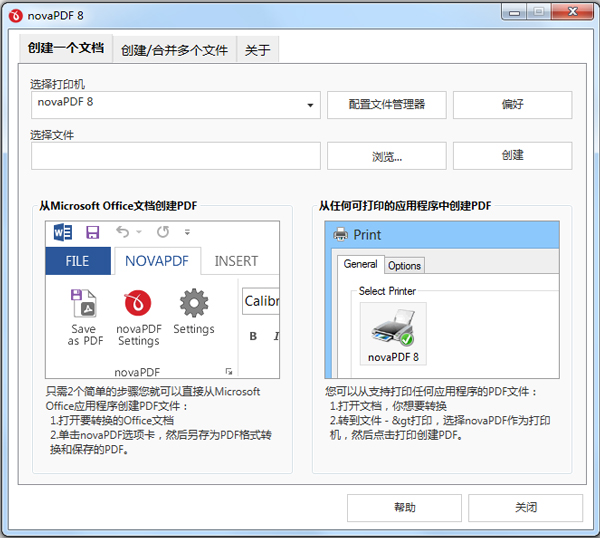Click the quick access customize arrow
The width and height of the screenshot is (600, 538).
(x=187, y=232)
